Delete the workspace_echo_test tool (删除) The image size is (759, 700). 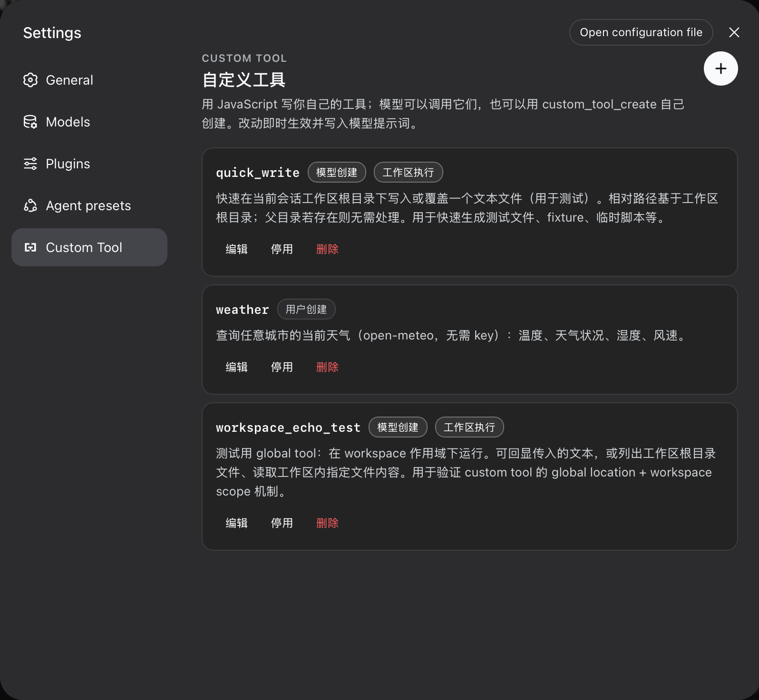[328, 523]
